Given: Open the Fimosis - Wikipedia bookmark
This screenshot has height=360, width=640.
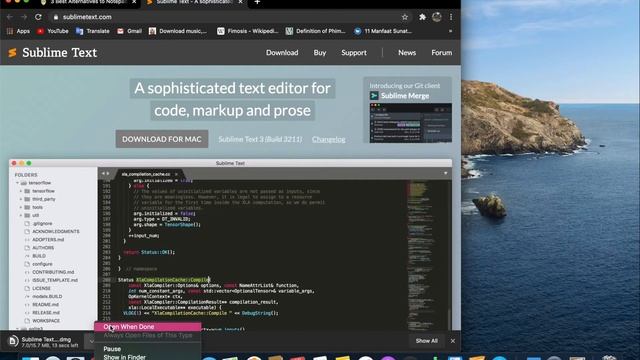Looking at the screenshot, I should (248, 31).
